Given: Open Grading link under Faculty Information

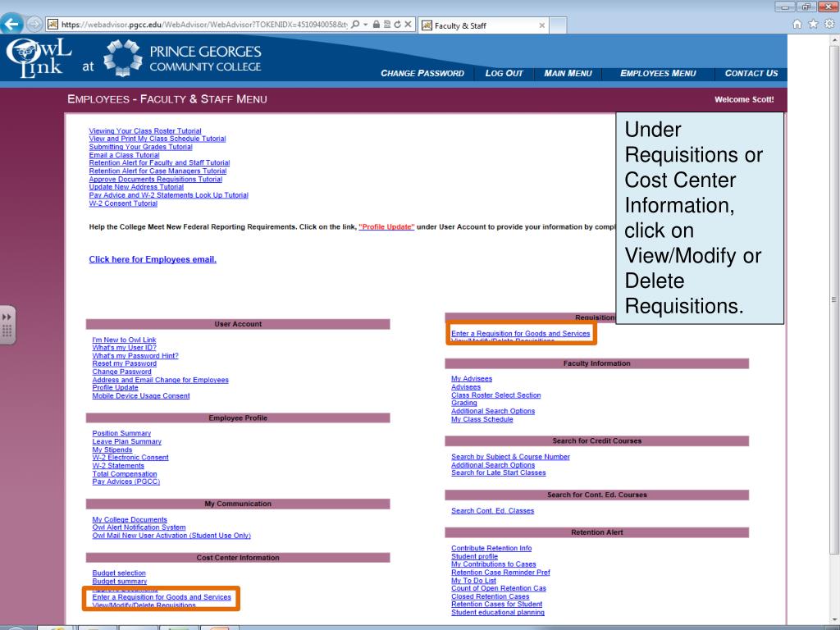Looking at the screenshot, I should 464,403.
